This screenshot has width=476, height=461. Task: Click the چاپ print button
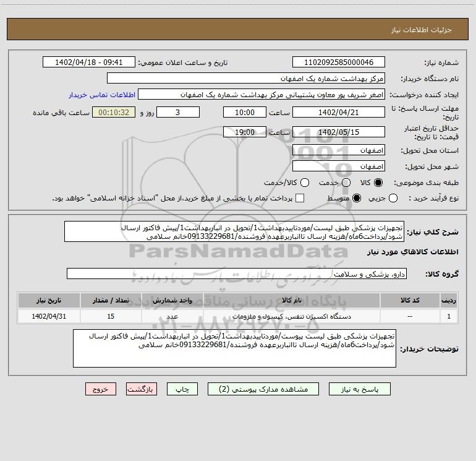coord(182,389)
